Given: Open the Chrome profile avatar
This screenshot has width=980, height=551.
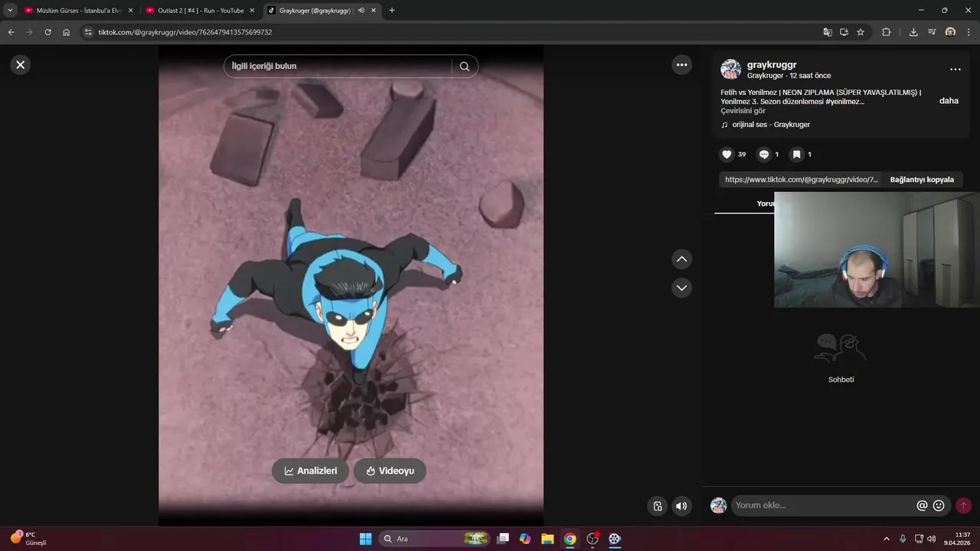Looking at the screenshot, I should (x=950, y=32).
